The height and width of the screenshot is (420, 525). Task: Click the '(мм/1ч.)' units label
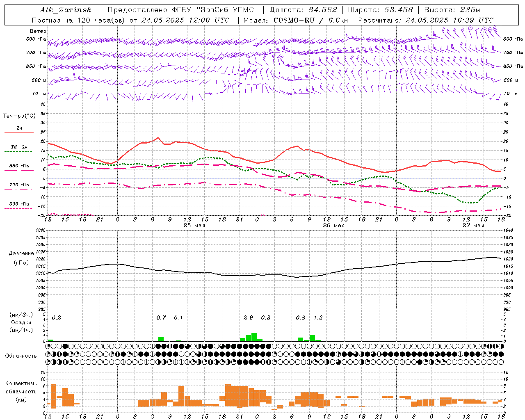click(x=21, y=330)
